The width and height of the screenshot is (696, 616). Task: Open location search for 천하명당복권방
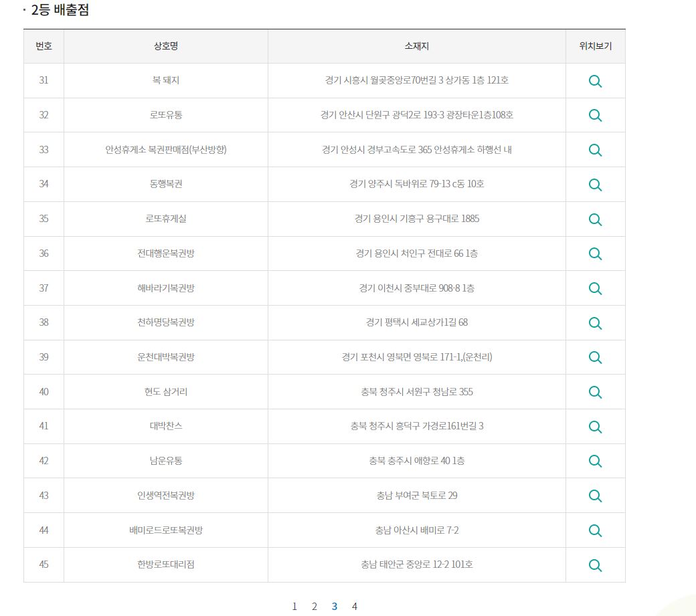coord(595,323)
